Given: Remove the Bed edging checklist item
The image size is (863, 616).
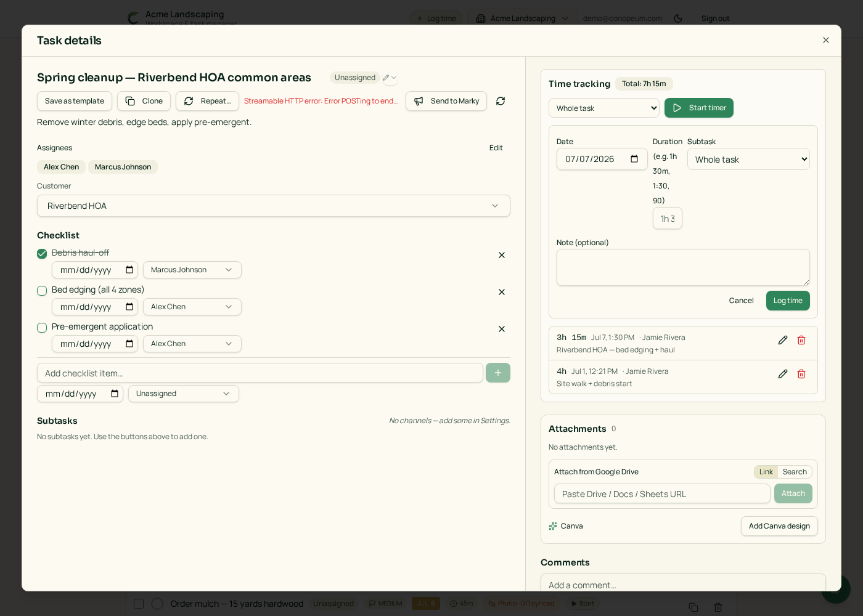Looking at the screenshot, I should tap(502, 292).
